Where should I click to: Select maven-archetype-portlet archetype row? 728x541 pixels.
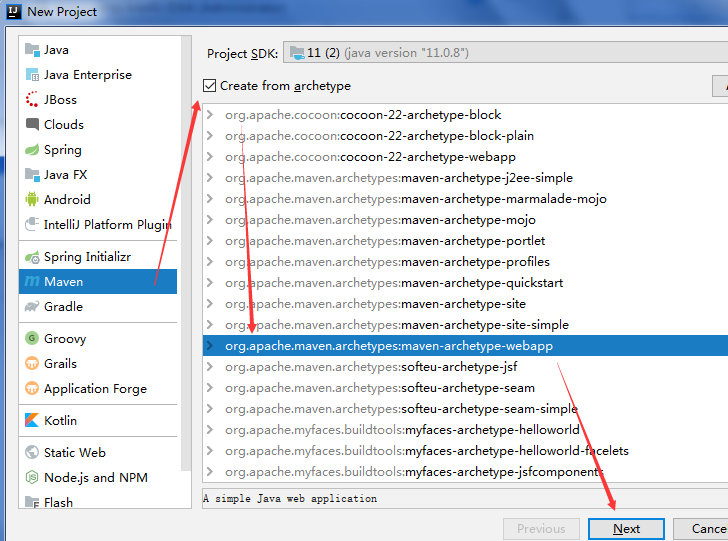click(x=465, y=241)
